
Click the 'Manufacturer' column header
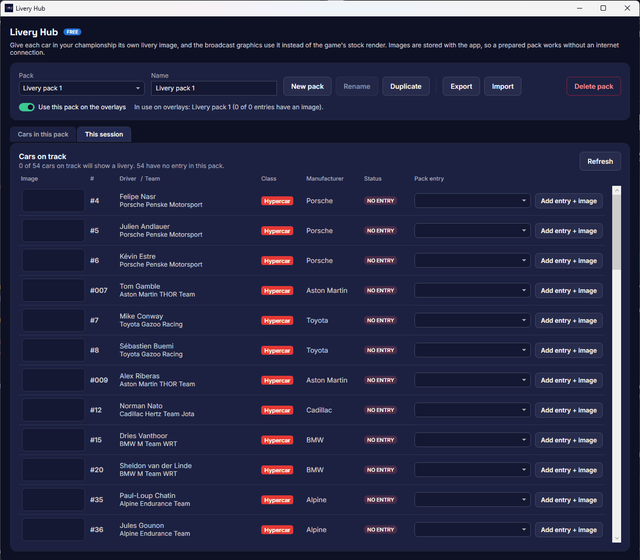pos(325,179)
